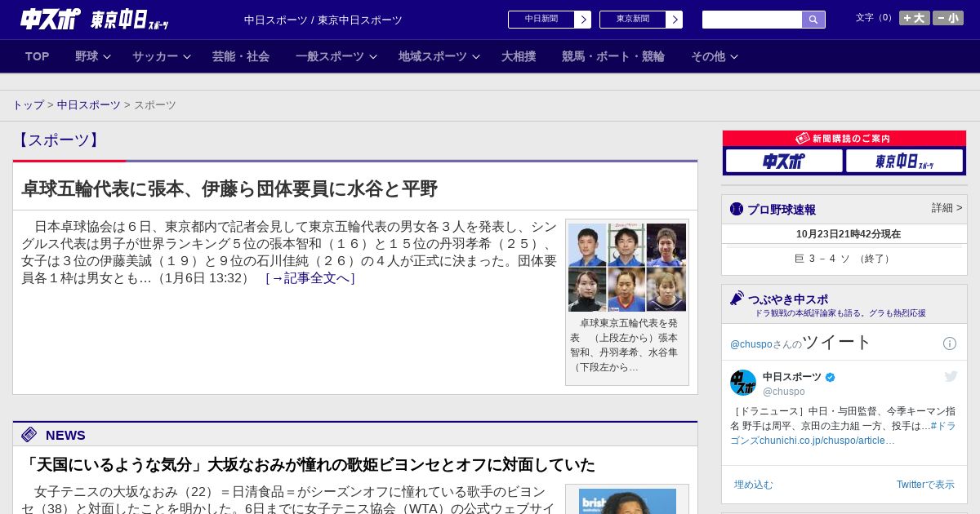Click the 東京中日スポーツ subscription button

point(905,161)
